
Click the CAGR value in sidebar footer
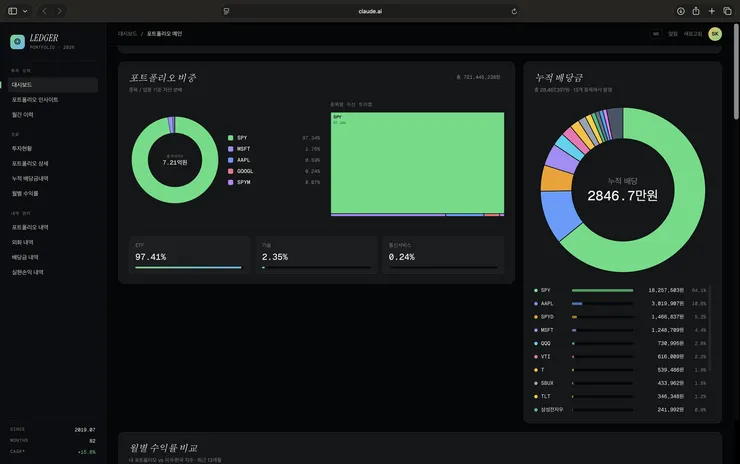coord(87,452)
